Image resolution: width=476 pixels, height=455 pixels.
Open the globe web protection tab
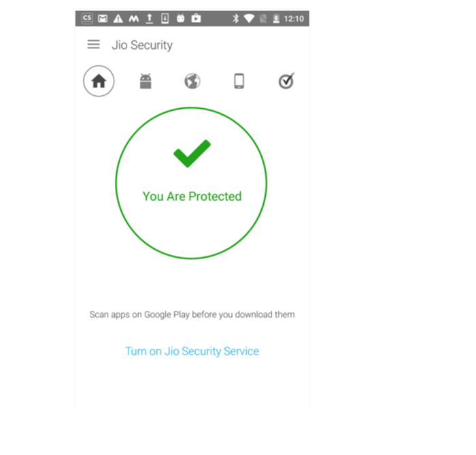pyautogui.click(x=192, y=81)
